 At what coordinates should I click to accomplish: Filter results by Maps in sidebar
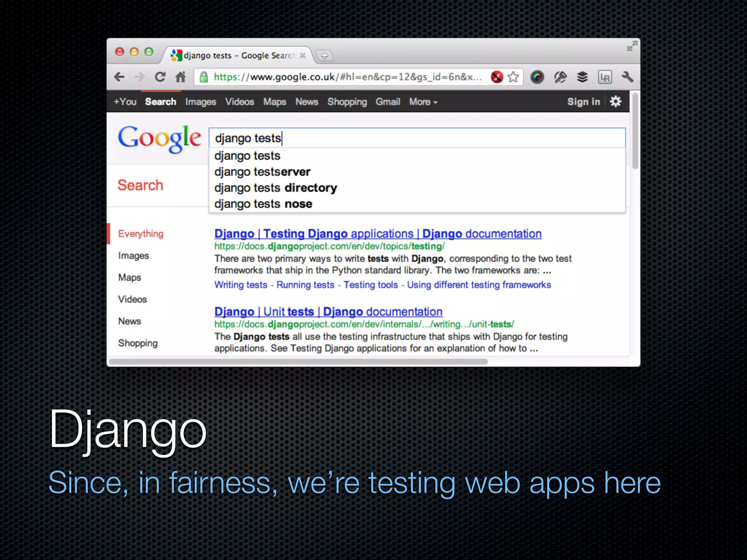point(129,278)
